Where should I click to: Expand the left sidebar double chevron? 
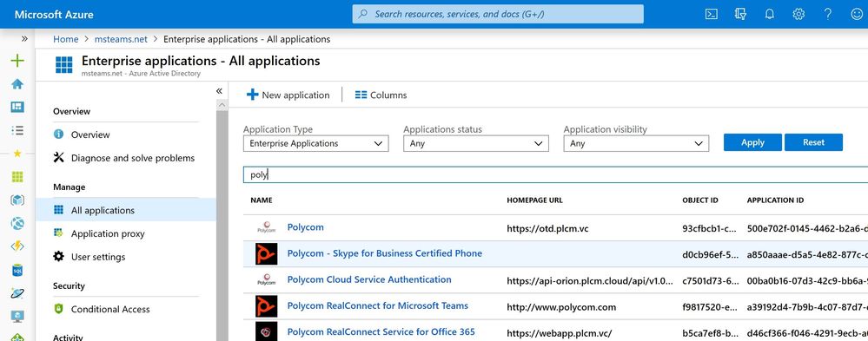(x=24, y=39)
